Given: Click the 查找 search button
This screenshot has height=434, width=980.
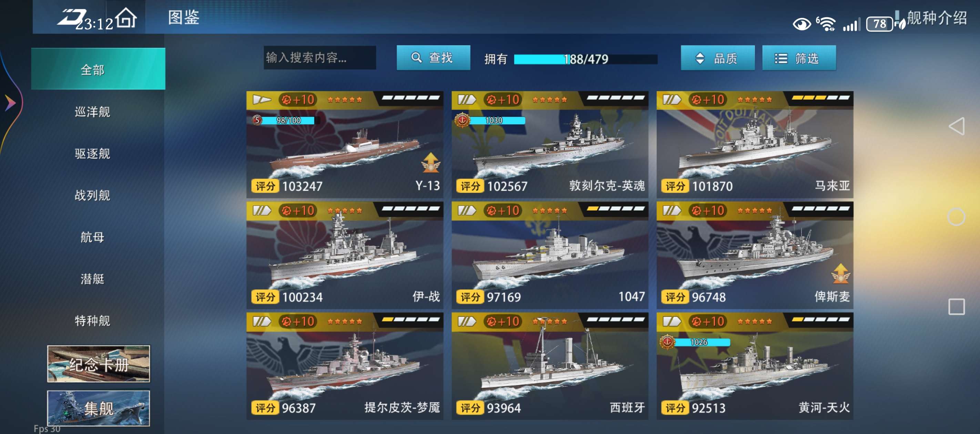Looking at the screenshot, I should [x=433, y=58].
